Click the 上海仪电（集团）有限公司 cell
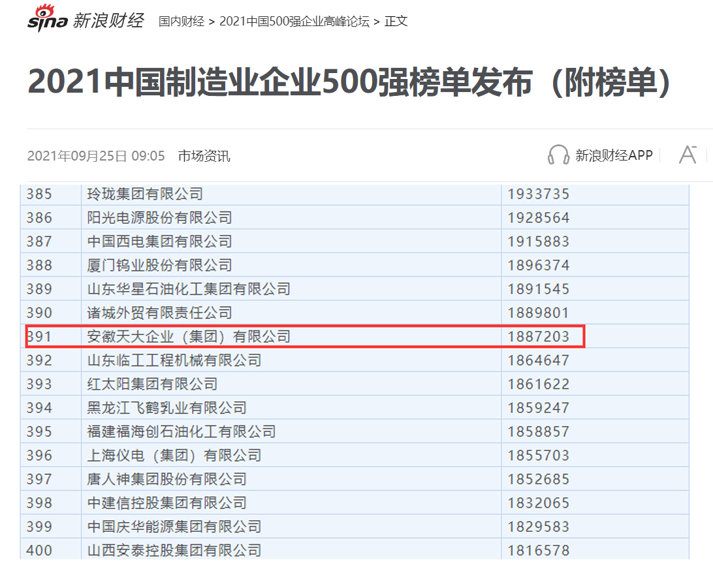 tap(174, 456)
